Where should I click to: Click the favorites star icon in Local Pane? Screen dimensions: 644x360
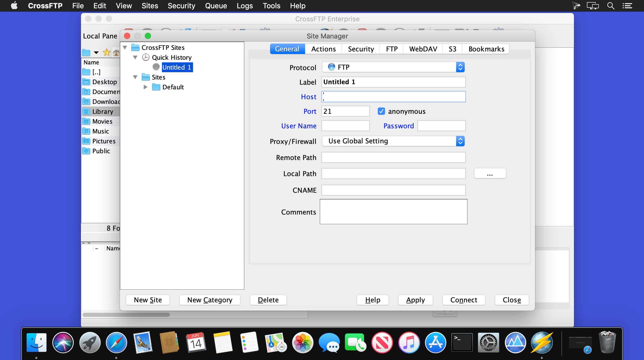tap(106, 53)
